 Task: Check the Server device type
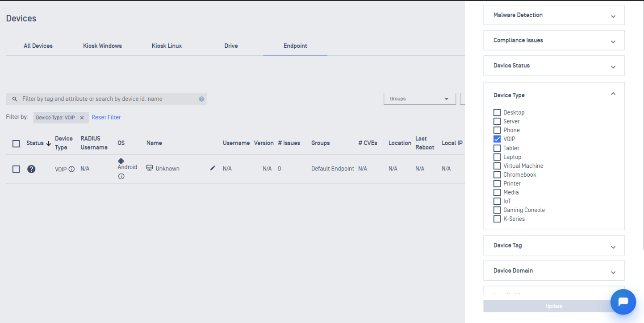tap(497, 121)
